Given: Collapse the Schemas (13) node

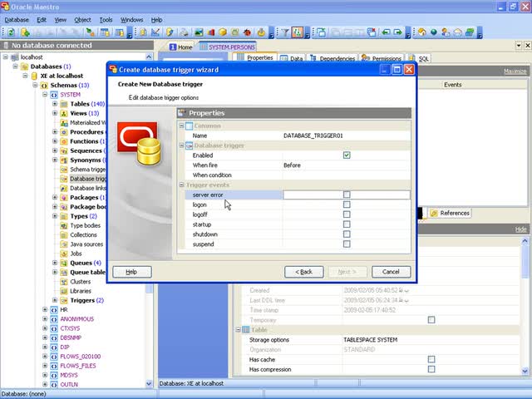Looking at the screenshot, I should [x=35, y=85].
